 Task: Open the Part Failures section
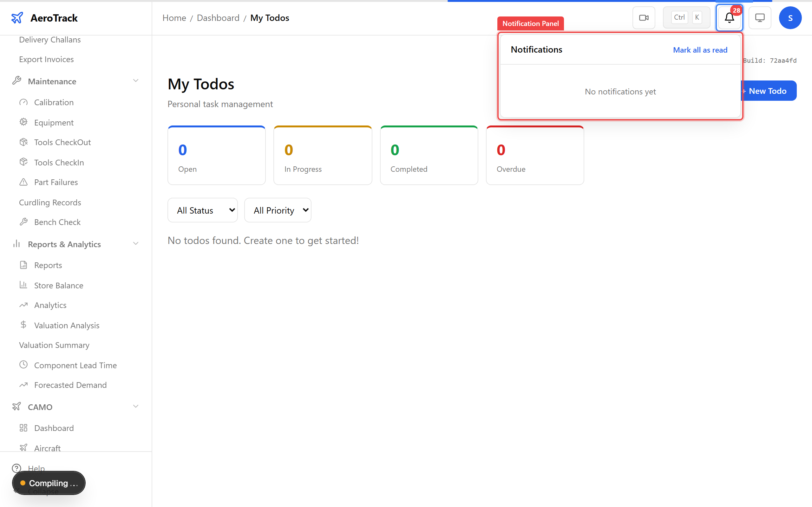(56, 182)
